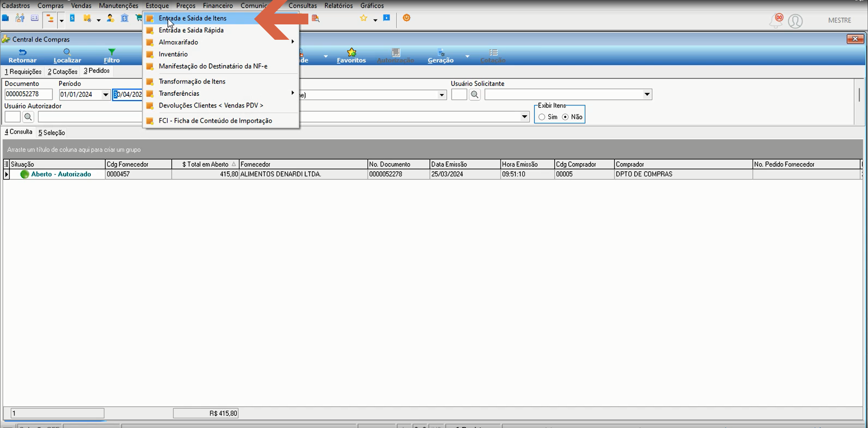
Task: Switch to the 2 Cotações tab
Action: coord(63,71)
